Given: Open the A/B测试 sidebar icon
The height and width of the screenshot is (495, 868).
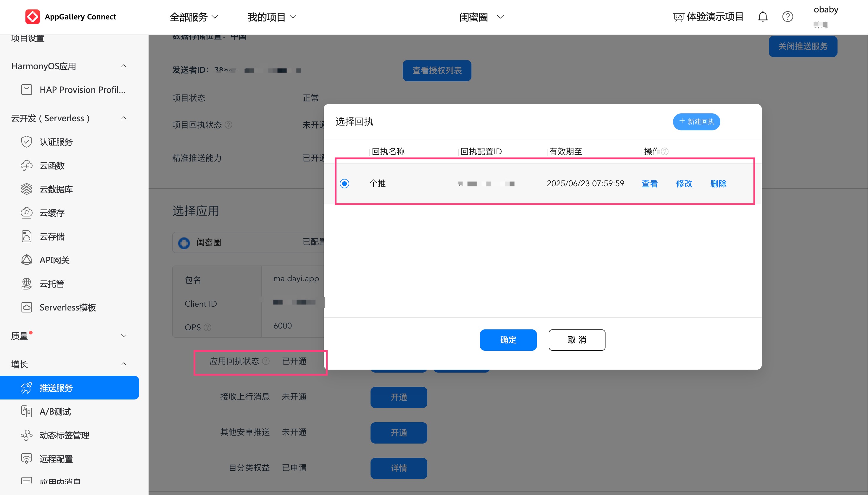Looking at the screenshot, I should 27,411.
